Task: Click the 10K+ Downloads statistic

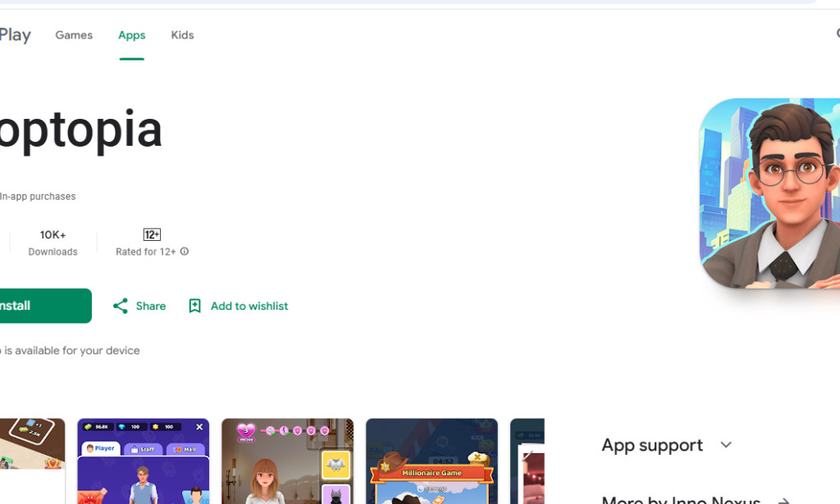Action: [x=53, y=243]
